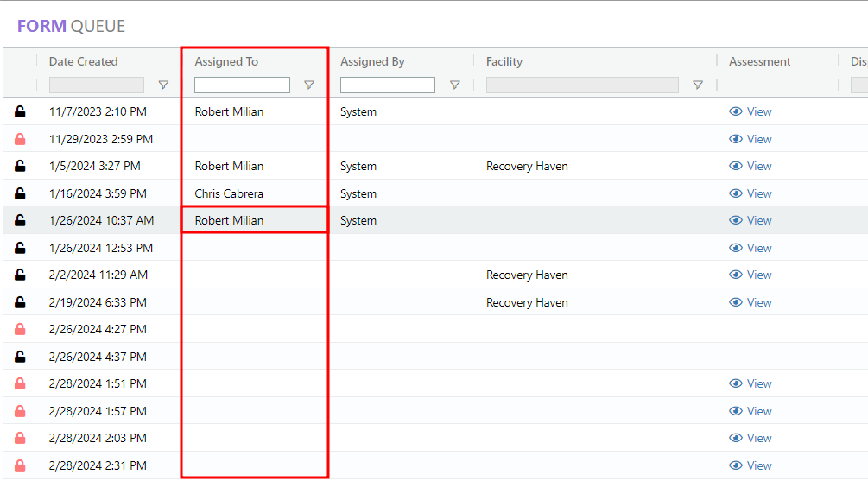This screenshot has width=868, height=481.
Task: Click the red lock on 2/28/2024 1:51 PM row
Action: (20, 383)
